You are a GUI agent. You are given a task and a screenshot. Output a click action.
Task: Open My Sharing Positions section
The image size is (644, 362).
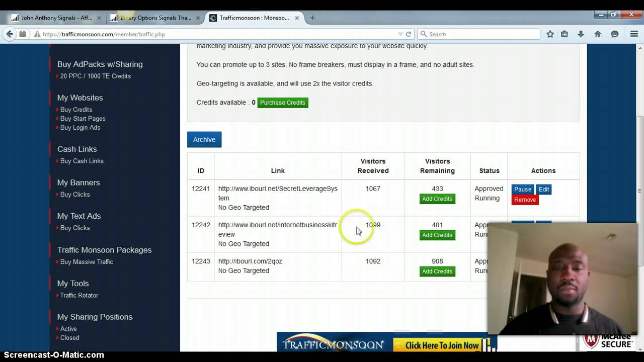[x=95, y=317]
